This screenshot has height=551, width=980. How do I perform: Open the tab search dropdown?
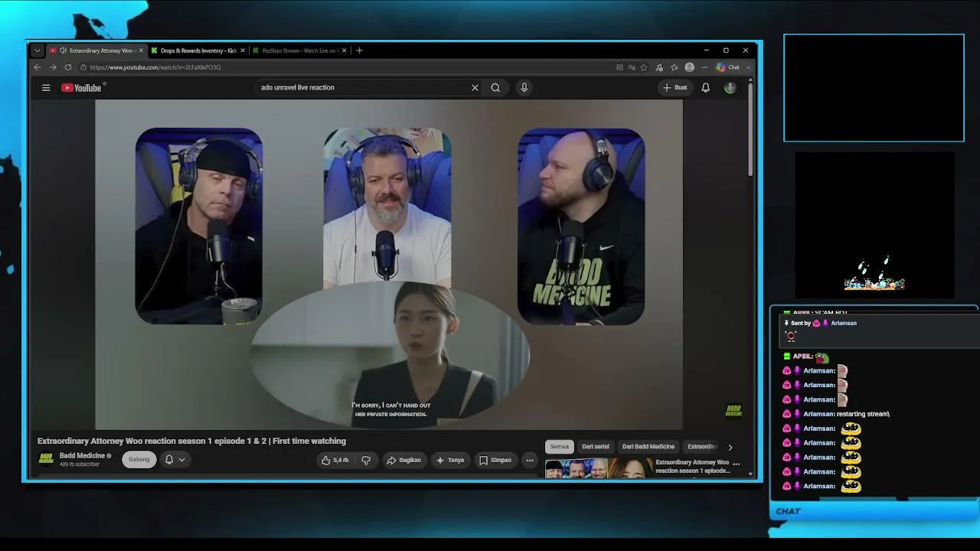pos(37,51)
